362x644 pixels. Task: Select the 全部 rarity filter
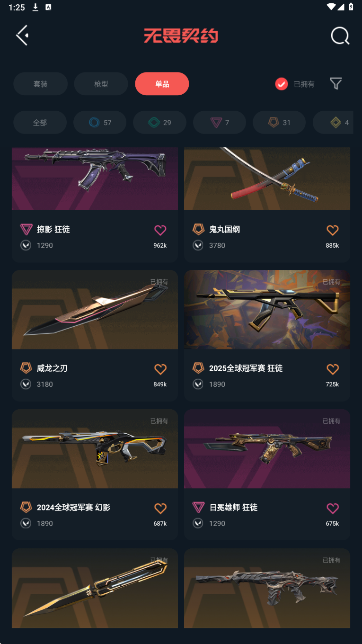point(40,123)
